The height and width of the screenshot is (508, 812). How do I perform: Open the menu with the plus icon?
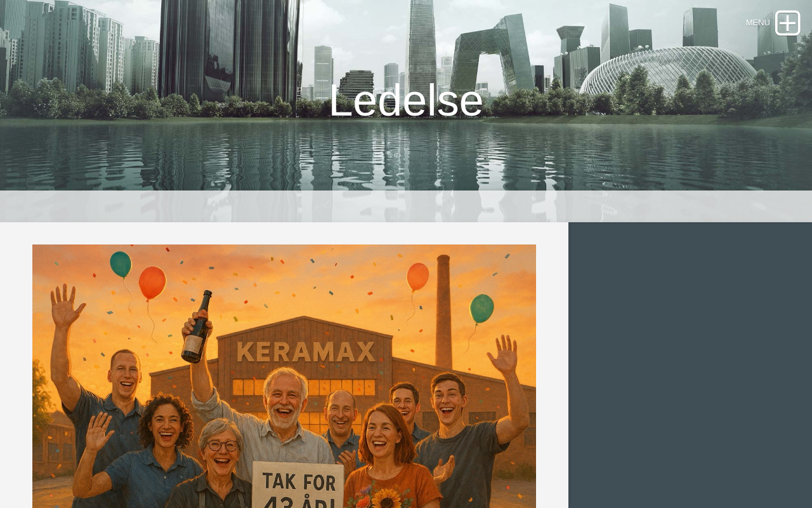[x=787, y=23]
